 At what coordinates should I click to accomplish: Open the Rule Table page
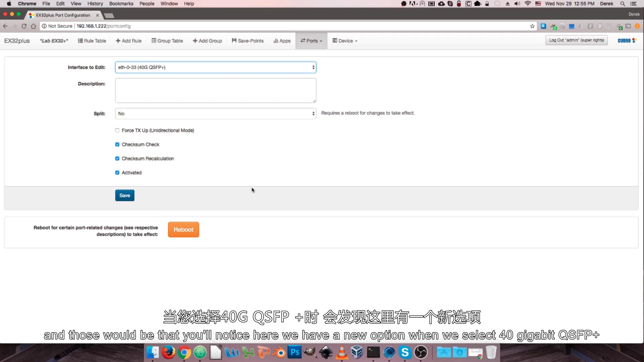(x=92, y=41)
